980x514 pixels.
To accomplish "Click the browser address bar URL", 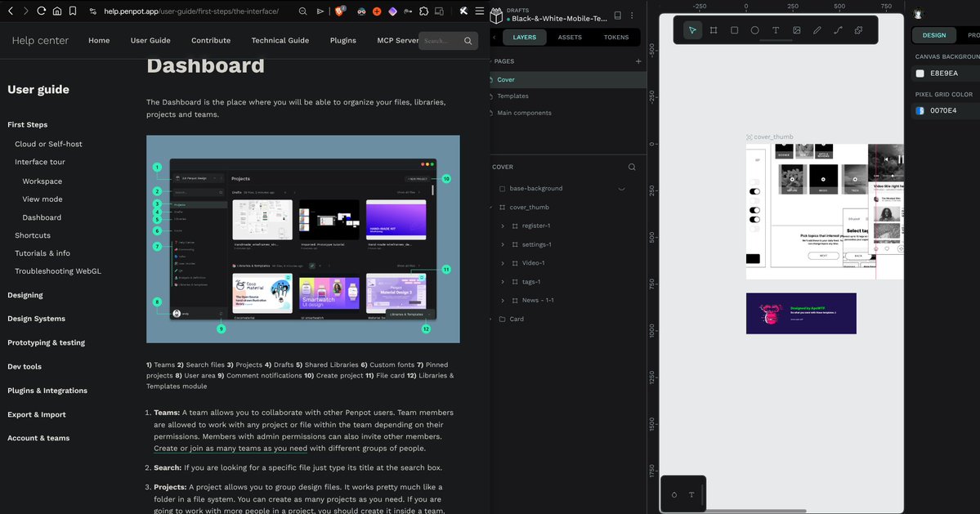I will (191, 11).
